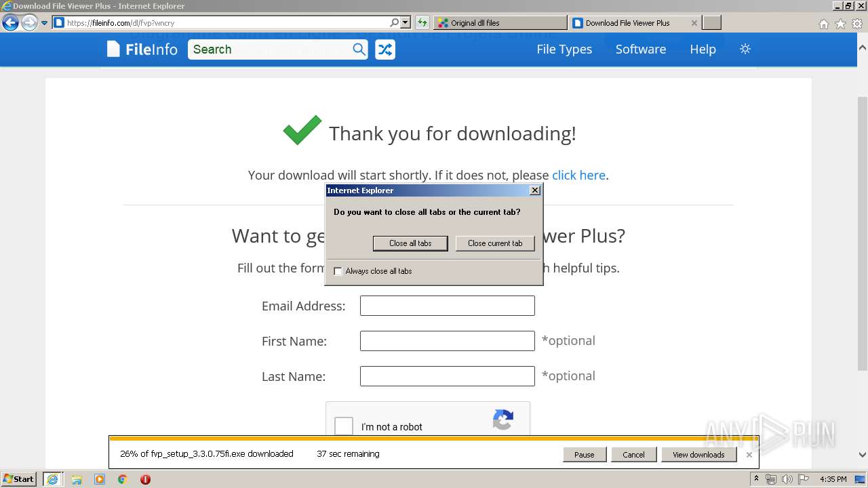
Task: Open Favorites star icon
Action: [x=840, y=24]
